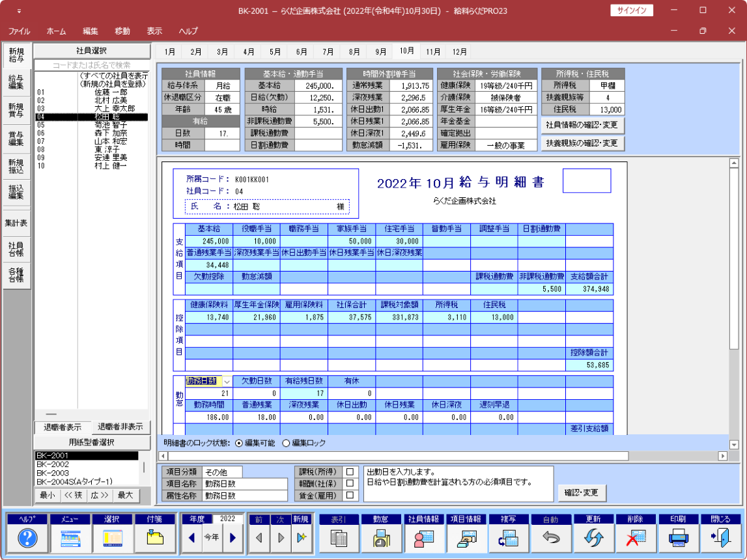
Task: Open the 編集 menu
Action: (91, 31)
